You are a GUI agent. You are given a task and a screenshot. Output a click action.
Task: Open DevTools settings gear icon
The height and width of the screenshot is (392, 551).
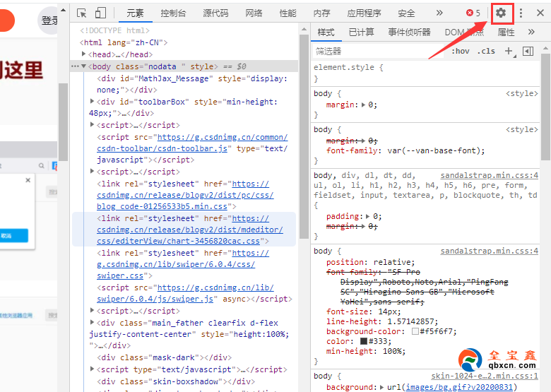pos(501,13)
